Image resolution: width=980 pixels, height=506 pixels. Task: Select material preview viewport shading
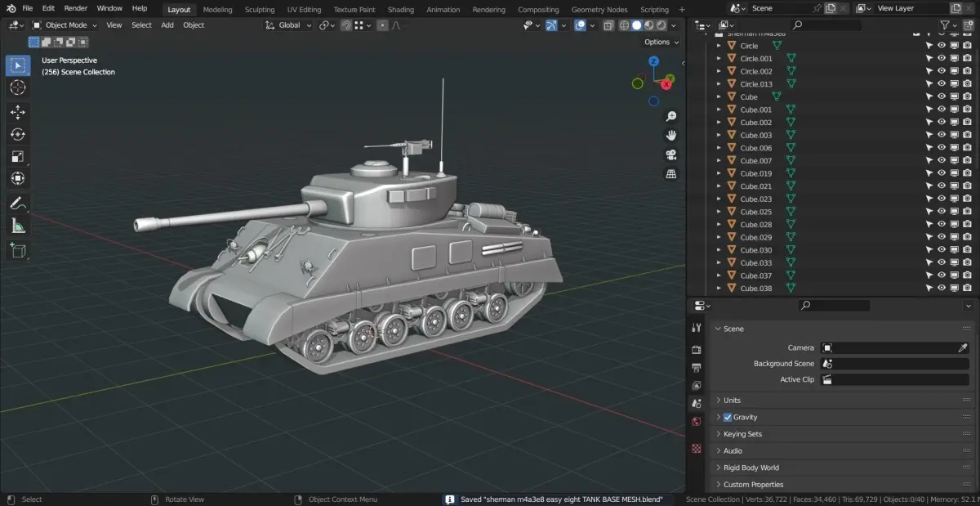(x=648, y=25)
